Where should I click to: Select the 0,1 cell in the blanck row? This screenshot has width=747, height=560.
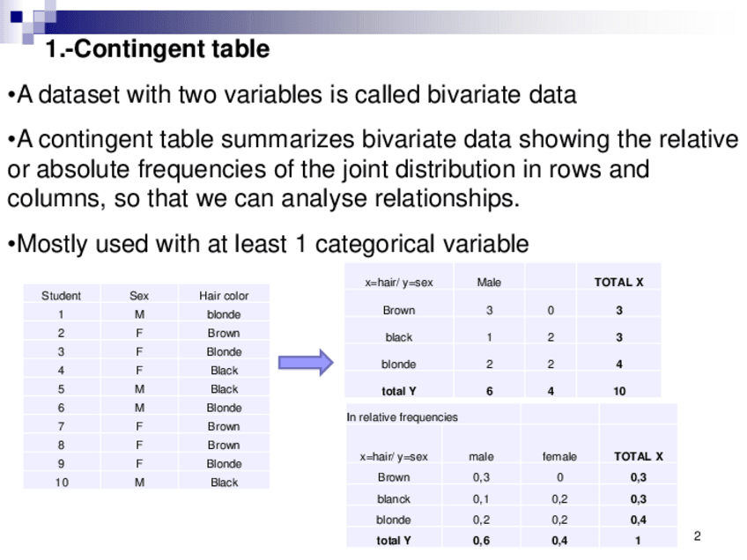pyautogui.click(x=481, y=499)
